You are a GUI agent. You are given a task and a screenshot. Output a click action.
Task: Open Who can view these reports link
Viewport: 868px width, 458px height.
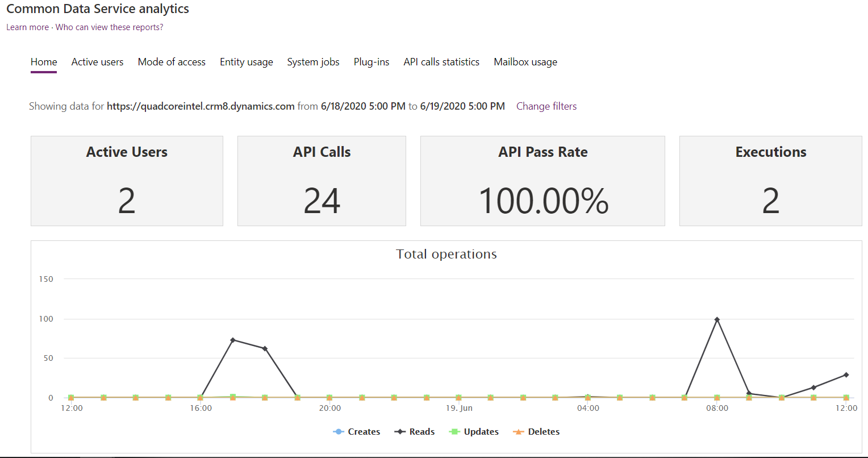[109, 27]
